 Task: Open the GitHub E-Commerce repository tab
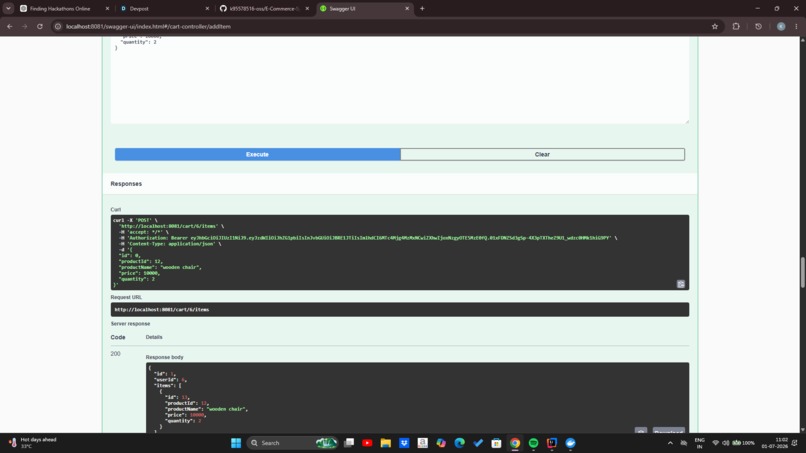(x=264, y=9)
